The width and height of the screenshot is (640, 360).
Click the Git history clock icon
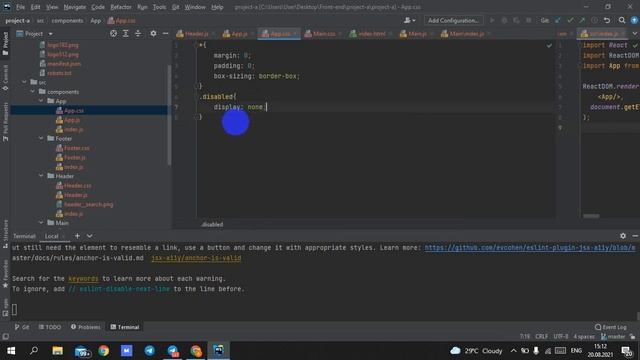tap(595, 20)
